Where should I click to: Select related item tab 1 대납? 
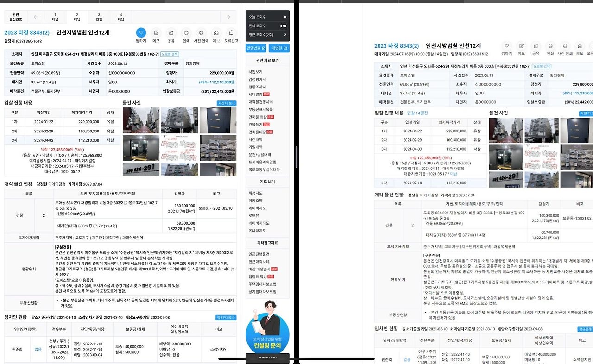55,17
